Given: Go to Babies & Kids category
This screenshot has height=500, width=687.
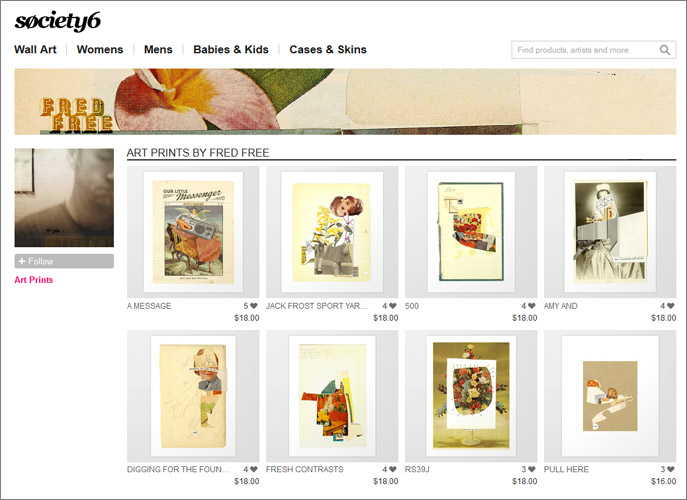Looking at the screenshot, I should point(231,50).
